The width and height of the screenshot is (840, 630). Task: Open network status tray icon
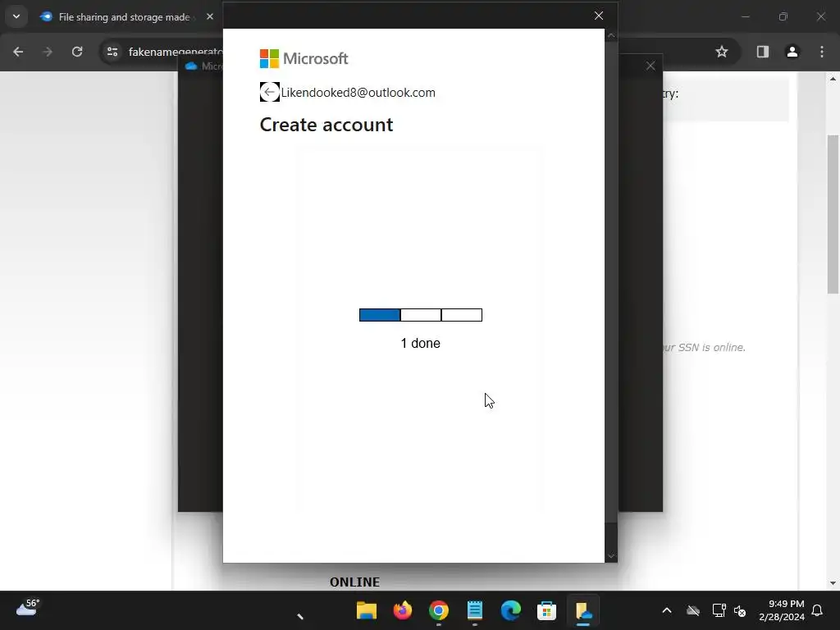pos(719,610)
